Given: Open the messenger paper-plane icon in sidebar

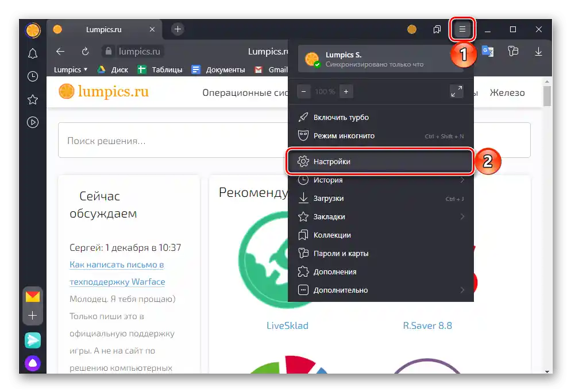Looking at the screenshot, I should point(33,340).
